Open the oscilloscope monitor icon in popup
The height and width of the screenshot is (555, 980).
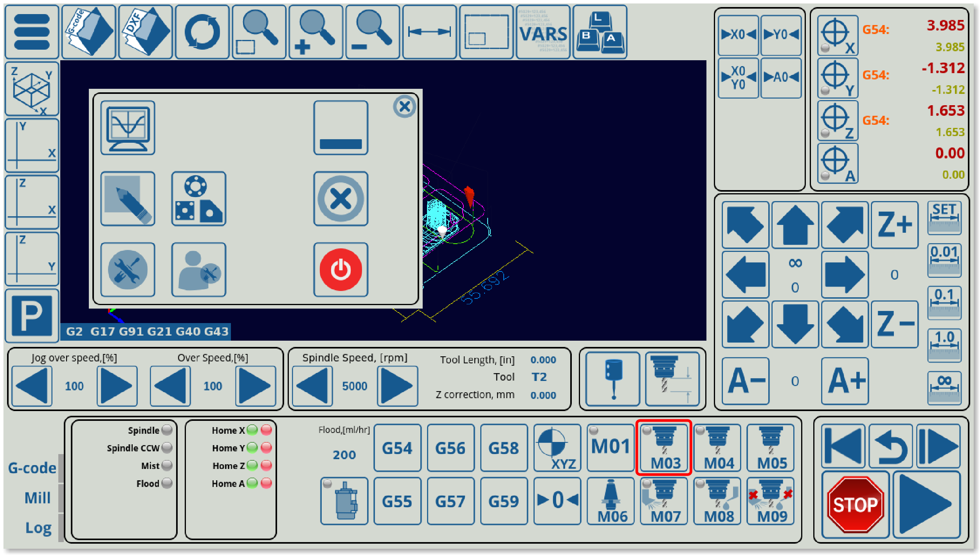(x=128, y=128)
